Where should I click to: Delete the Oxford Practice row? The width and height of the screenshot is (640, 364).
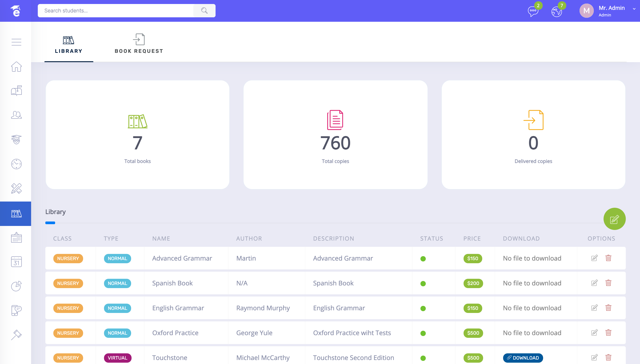(608, 332)
